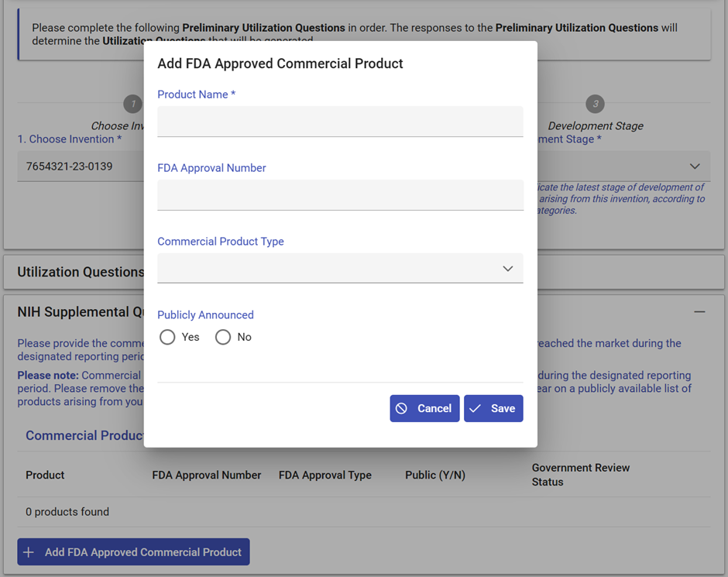Click the Utilization Questions section header

click(x=80, y=272)
